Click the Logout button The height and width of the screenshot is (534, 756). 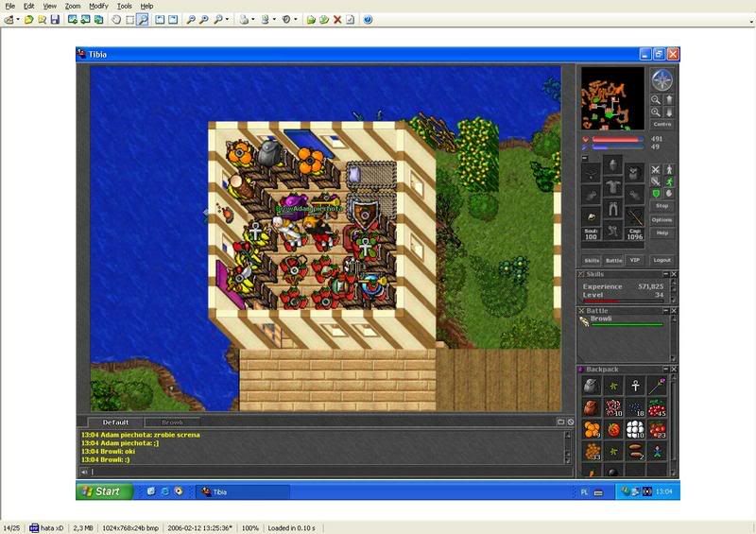[662, 261]
